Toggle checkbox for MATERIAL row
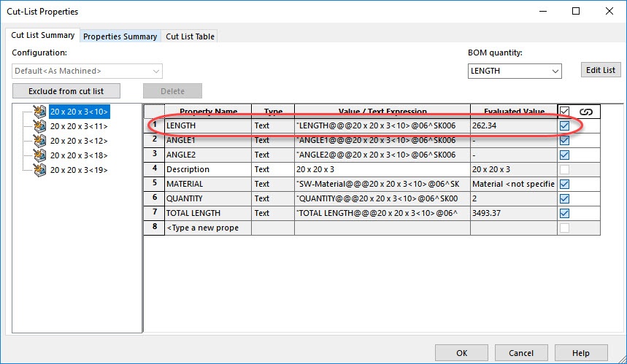The width and height of the screenshot is (627, 364). 564,185
